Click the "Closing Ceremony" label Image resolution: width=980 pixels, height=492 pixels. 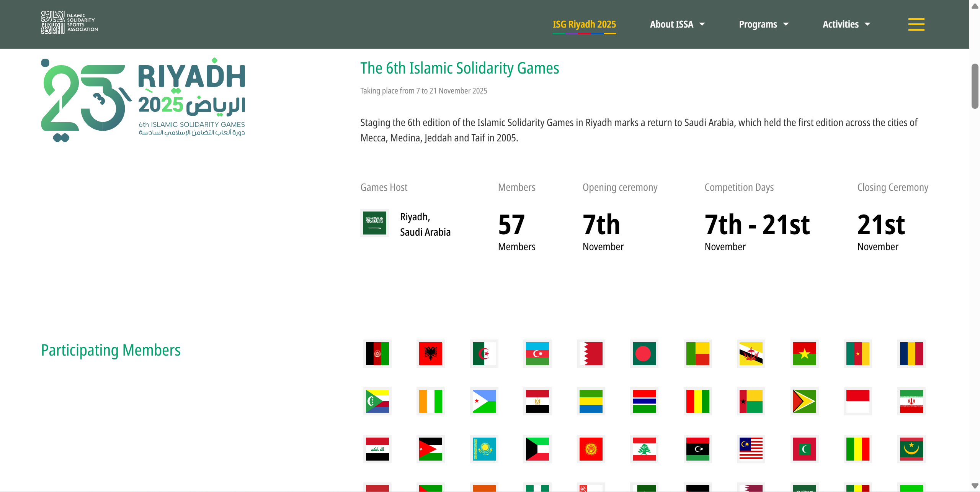click(x=893, y=187)
